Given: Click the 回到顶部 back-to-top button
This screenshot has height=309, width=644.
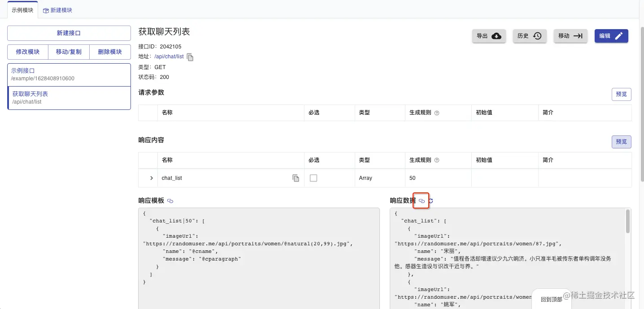Looking at the screenshot, I should pyautogui.click(x=551, y=299).
